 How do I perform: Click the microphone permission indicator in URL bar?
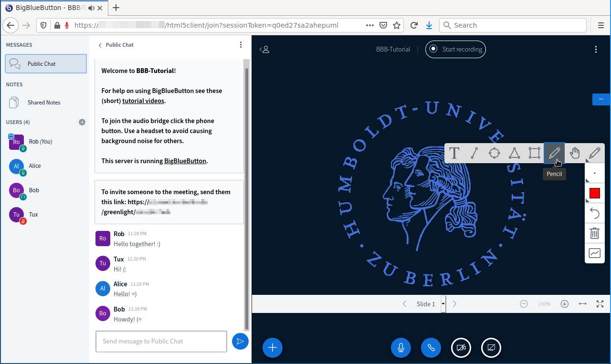click(67, 25)
